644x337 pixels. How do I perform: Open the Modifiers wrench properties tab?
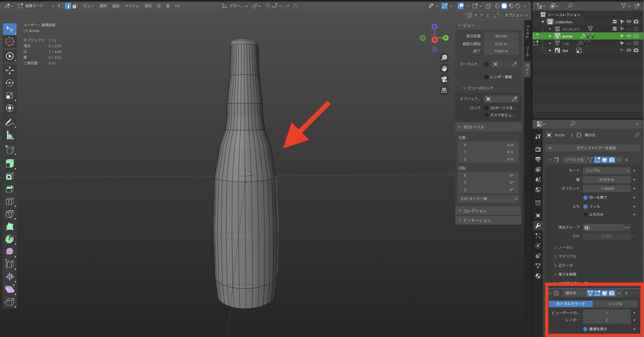coord(538,226)
